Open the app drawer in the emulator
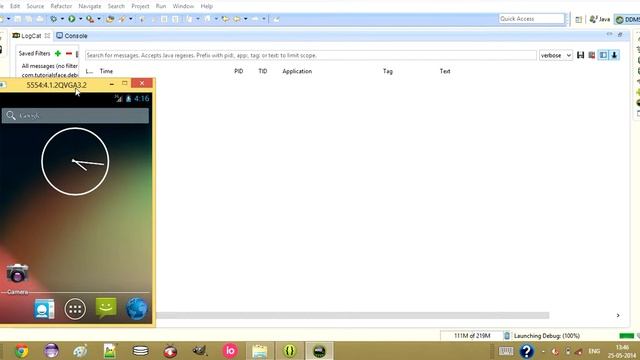 (75, 309)
